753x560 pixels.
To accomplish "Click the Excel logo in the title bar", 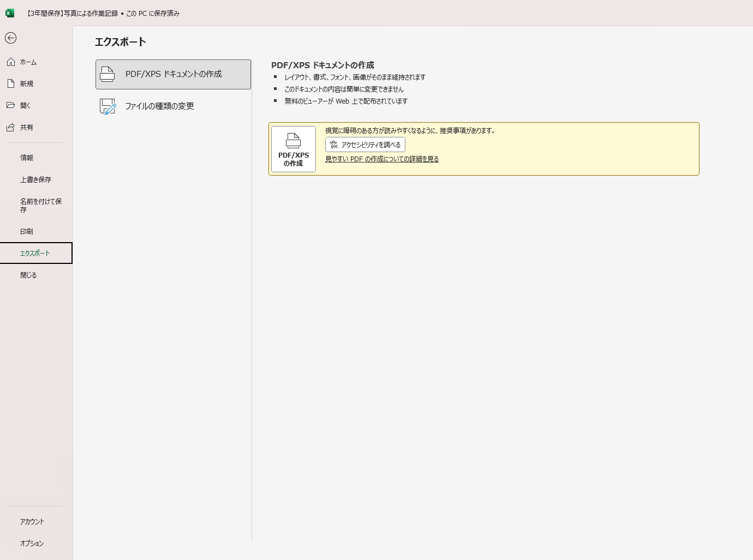I will pos(10,13).
